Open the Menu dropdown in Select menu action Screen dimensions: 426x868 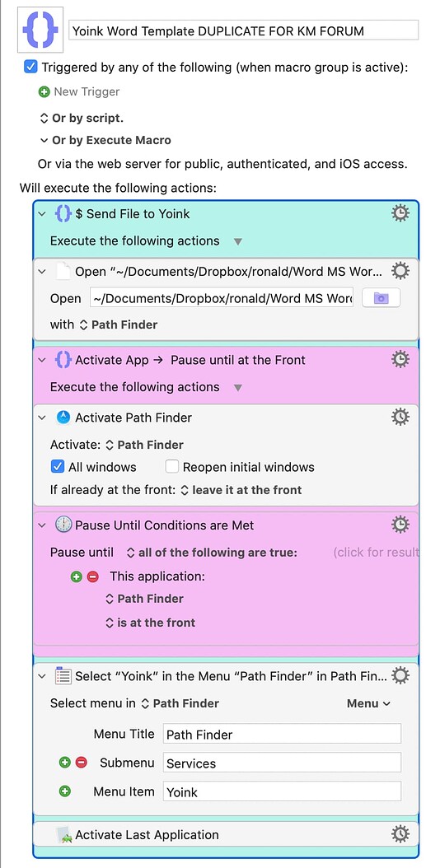368,703
